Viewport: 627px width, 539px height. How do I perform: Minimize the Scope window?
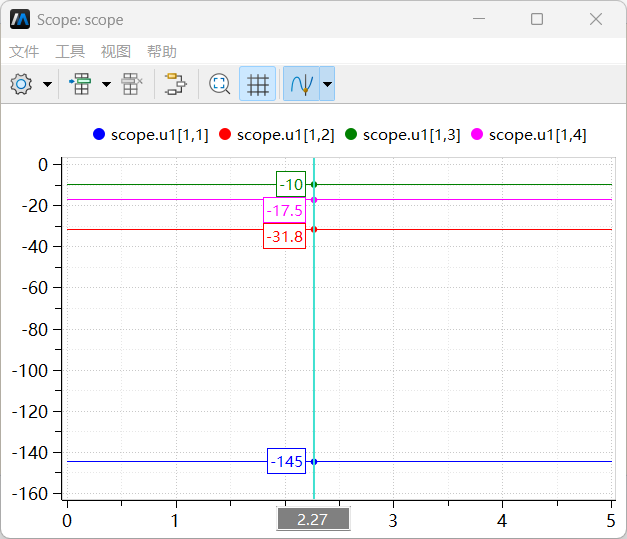pyautogui.click(x=479, y=19)
